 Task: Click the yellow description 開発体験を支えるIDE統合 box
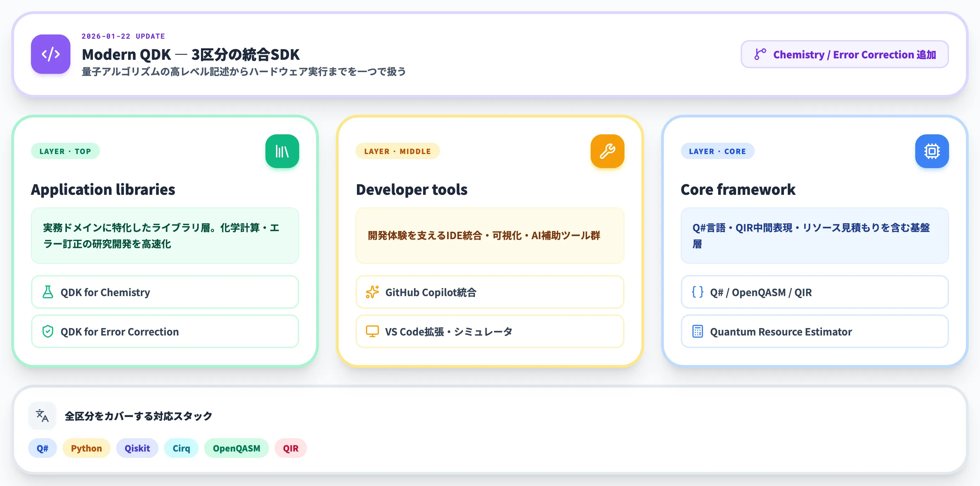coord(490,236)
